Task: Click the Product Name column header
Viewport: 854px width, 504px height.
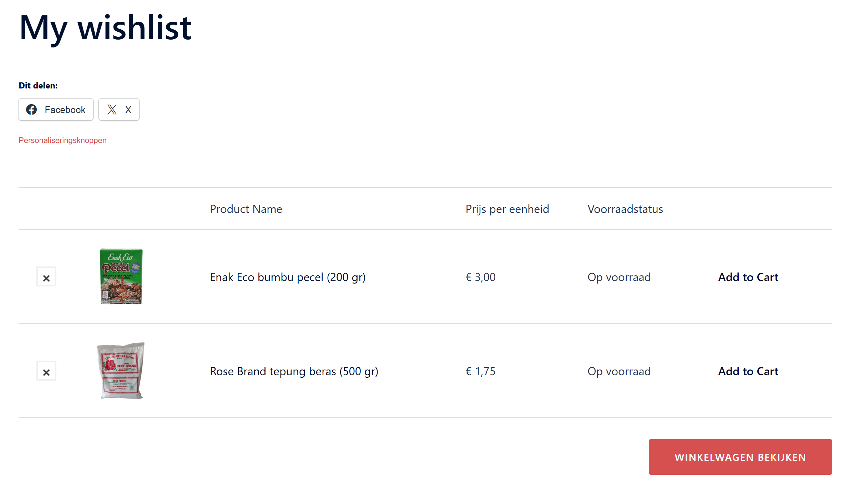Action: pyautogui.click(x=246, y=209)
